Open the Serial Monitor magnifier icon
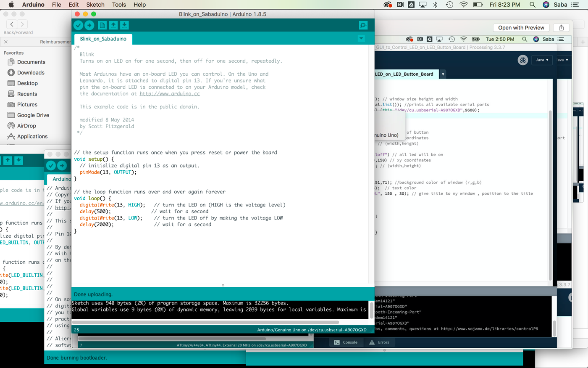Viewport: 588px width, 368px height. pyautogui.click(x=363, y=25)
